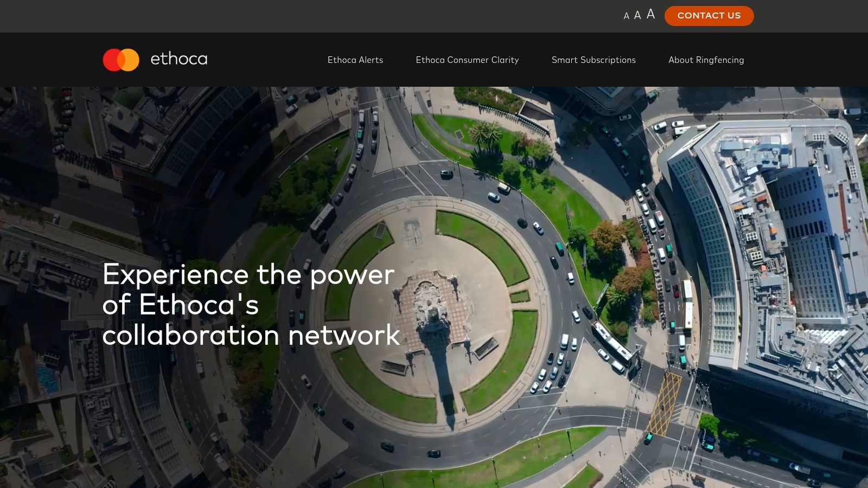This screenshot has height=488, width=868.
Task: Select the largest font size A
Action: pyautogui.click(x=651, y=15)
